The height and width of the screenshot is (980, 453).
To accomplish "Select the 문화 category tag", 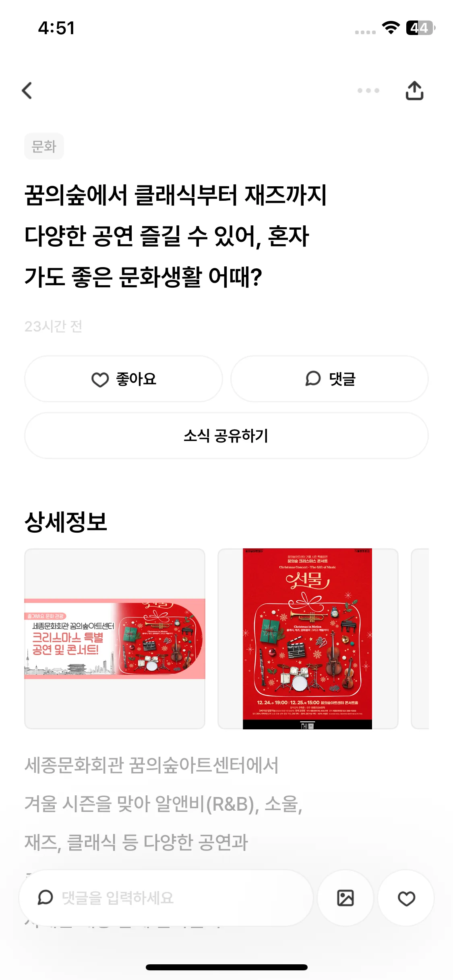I will [x=44, y=146].
